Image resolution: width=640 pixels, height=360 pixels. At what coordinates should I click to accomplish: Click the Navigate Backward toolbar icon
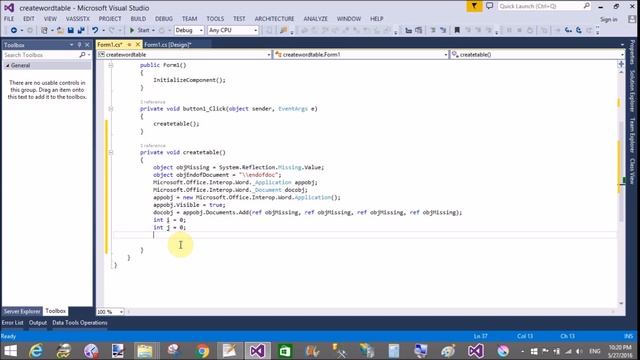click(14, 30)
